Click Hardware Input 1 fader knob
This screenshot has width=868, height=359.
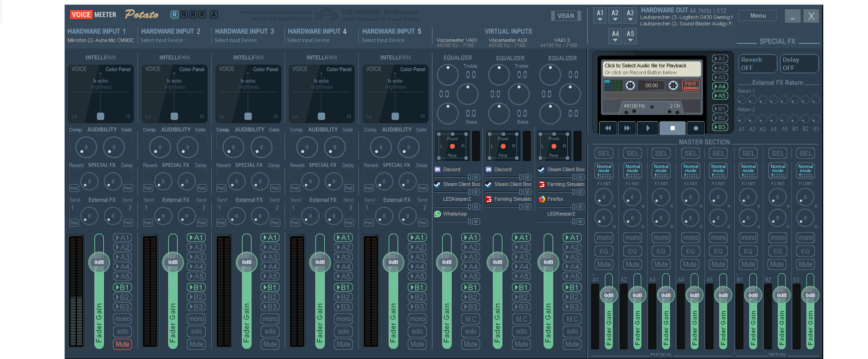tap(99, 262)
